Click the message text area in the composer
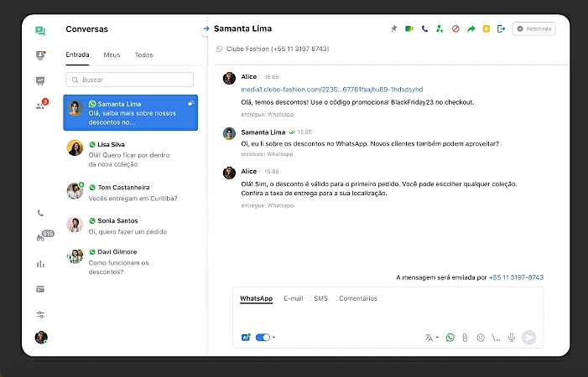Viewport: 588px width, 377px height. 388,317
